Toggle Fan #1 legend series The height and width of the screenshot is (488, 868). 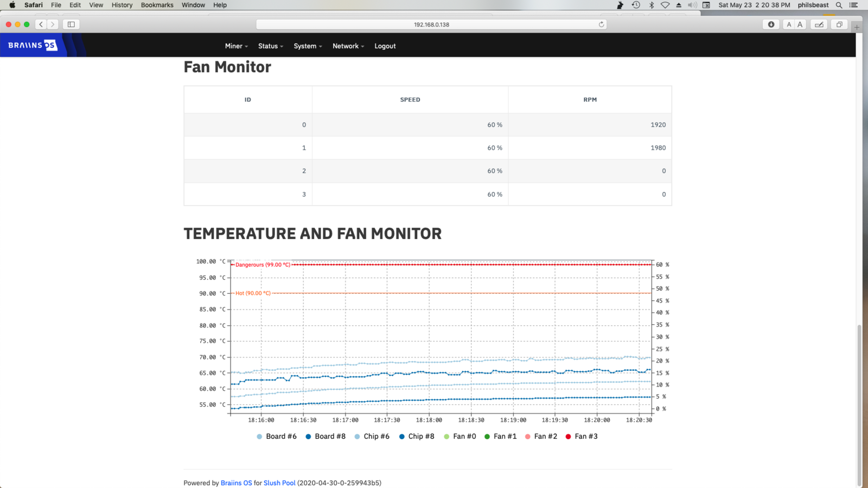point(500,436)
